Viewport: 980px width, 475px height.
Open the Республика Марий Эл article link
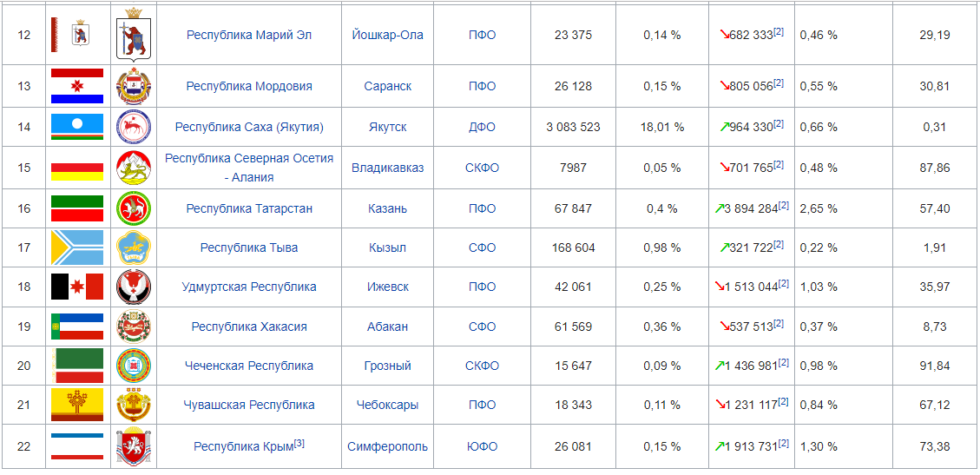[x=249, y=35]
